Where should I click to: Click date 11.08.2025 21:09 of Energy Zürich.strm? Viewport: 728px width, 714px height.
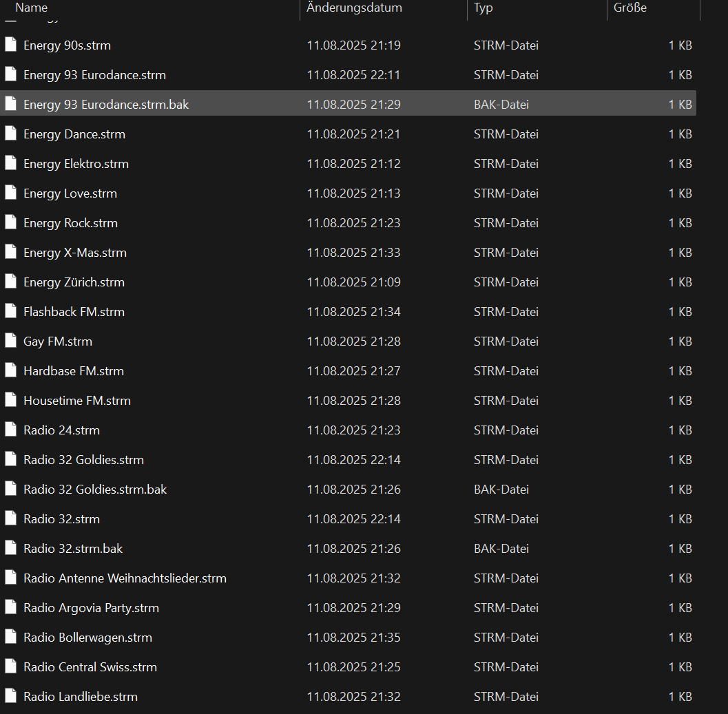pos(354,282)
